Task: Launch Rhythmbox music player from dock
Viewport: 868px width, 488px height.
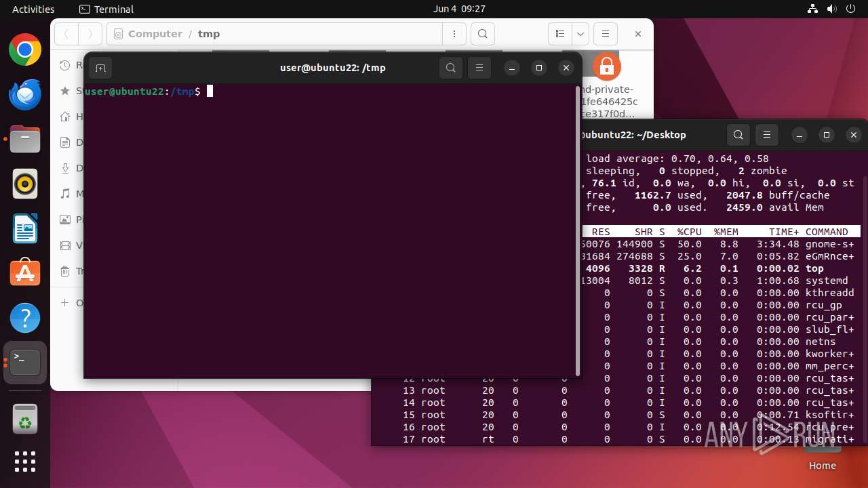Action: point(25,184)
